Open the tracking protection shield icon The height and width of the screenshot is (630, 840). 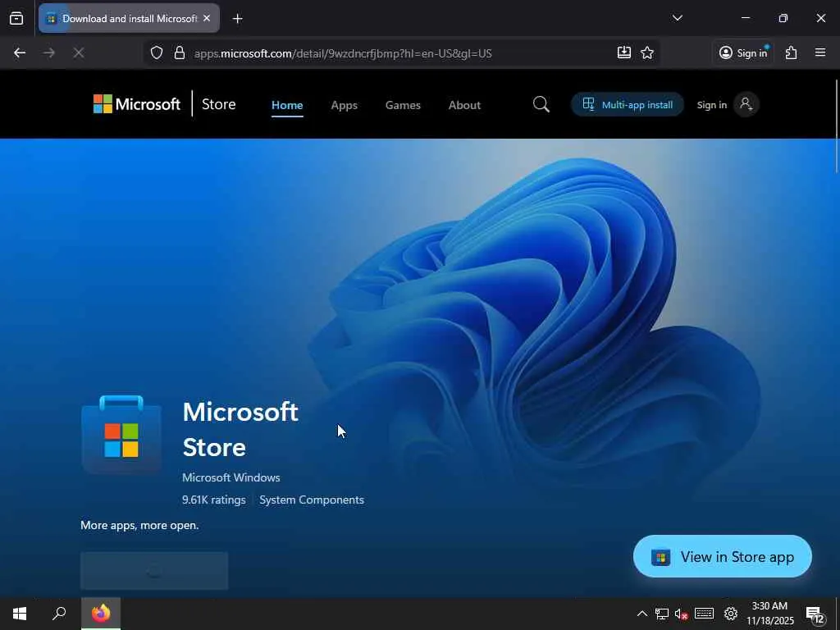coord(157,52)
